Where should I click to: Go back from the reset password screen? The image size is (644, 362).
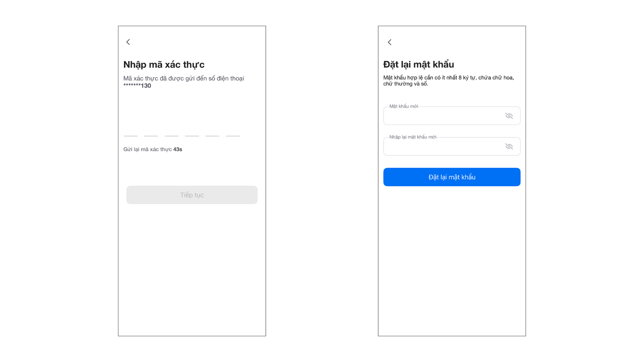389,42
